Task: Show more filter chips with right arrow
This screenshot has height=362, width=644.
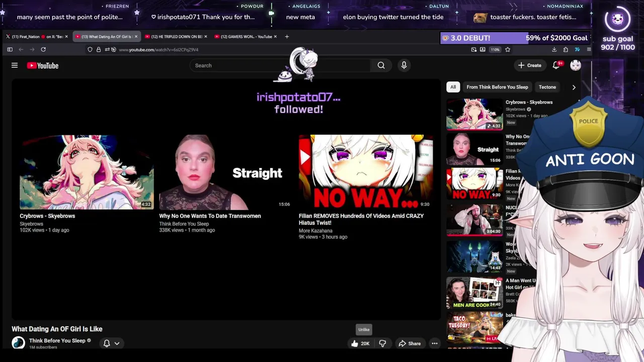Action: 574,87
